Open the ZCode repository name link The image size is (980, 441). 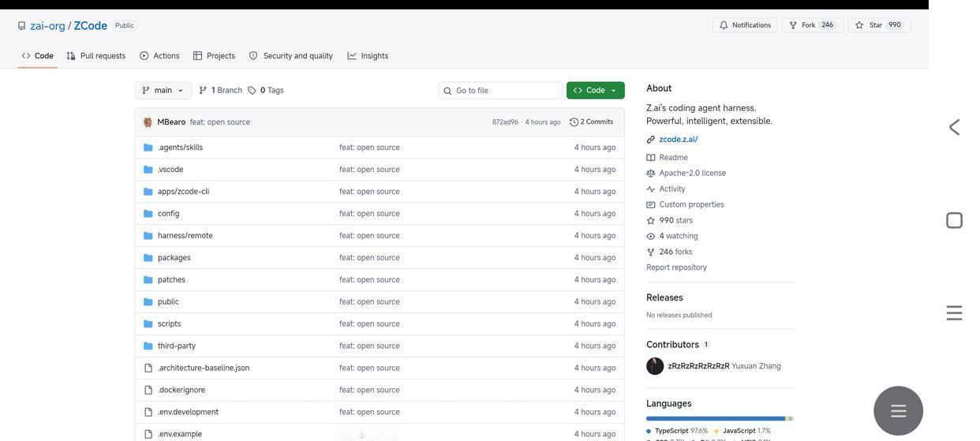91,25
